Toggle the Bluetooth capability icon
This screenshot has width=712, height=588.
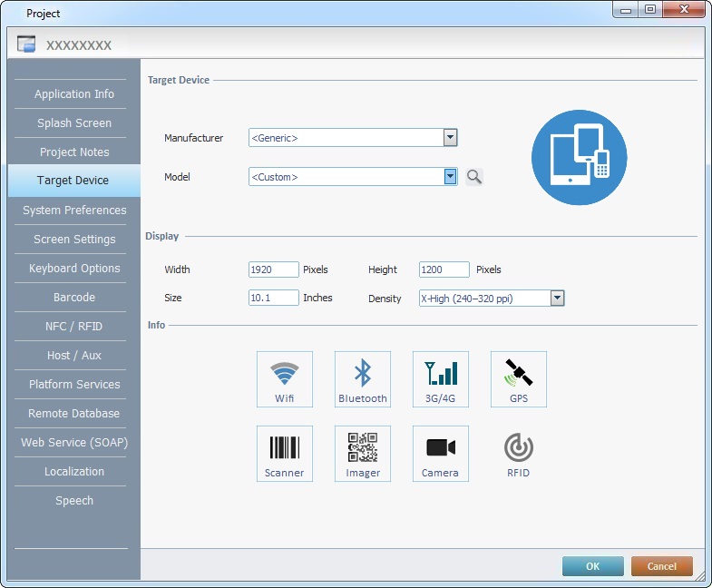coord(363,378)
